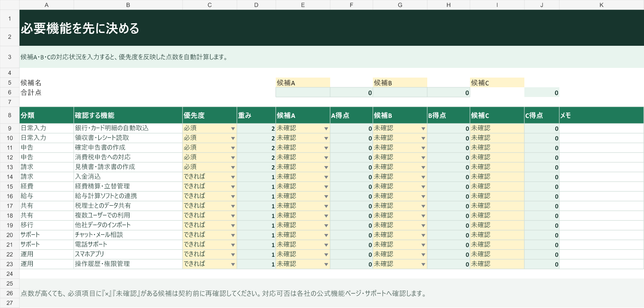This screenshot has height=308, width=644.
Task: Click the 経費 category cell
Action: pyautogui.click(x=47, y=187)
